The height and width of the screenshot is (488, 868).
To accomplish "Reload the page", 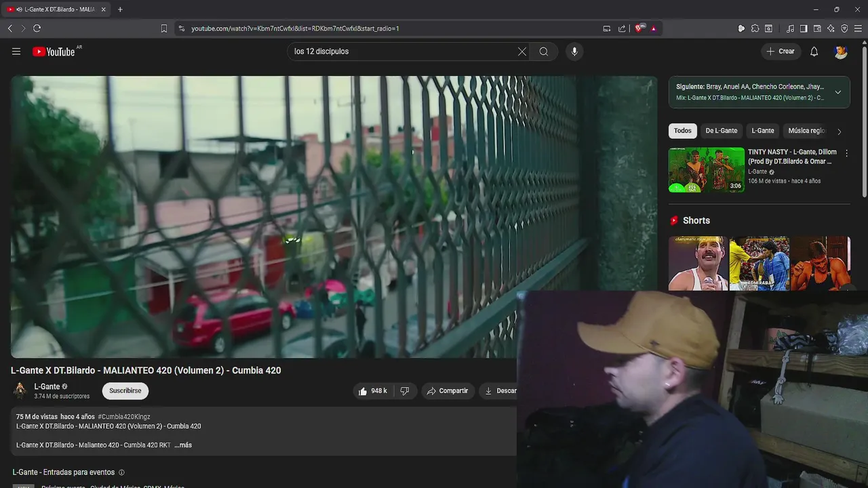I will click(x=37, y=28).
